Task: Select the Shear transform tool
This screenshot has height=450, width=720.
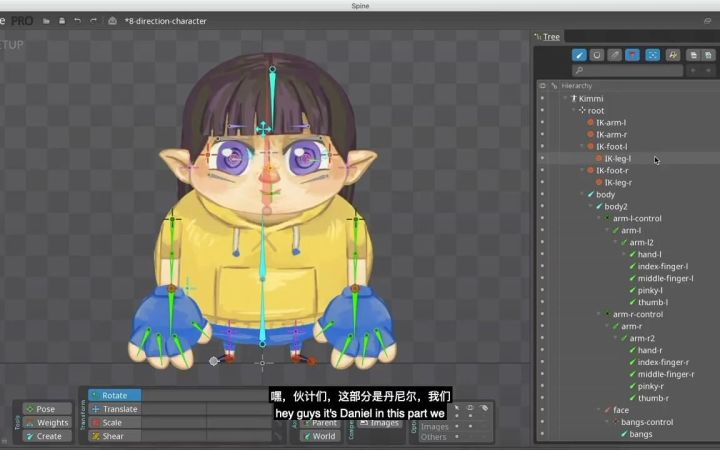Action: coord(115,436)
